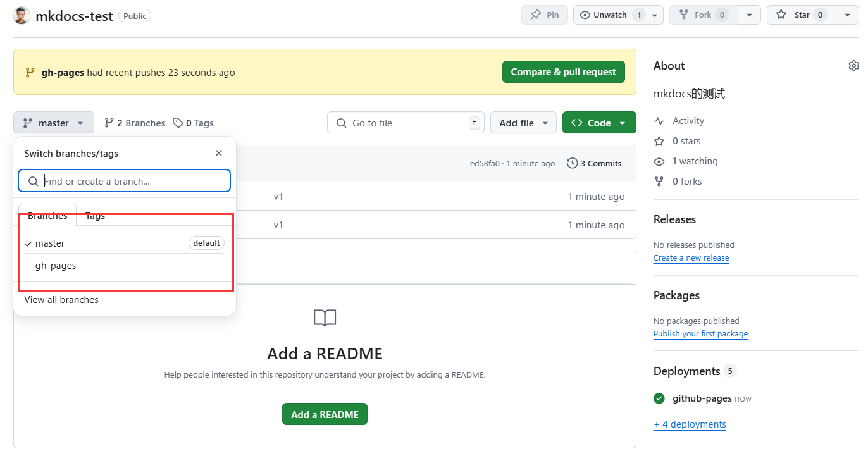Expand the dropdown arrow next to Star
This screenshot has width=868, height=456.
[848, 15]
